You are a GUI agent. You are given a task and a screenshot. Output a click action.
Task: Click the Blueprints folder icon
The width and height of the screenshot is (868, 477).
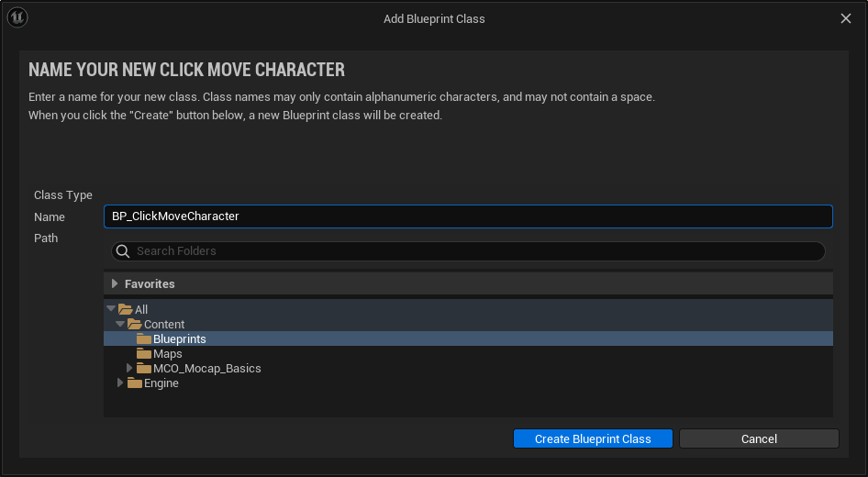[x=144, y=338]
